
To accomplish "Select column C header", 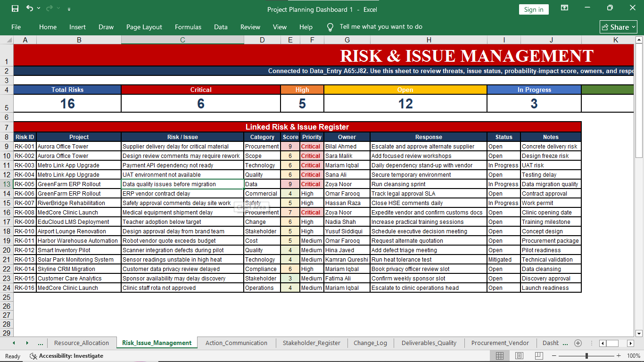I will click(182, 40).
